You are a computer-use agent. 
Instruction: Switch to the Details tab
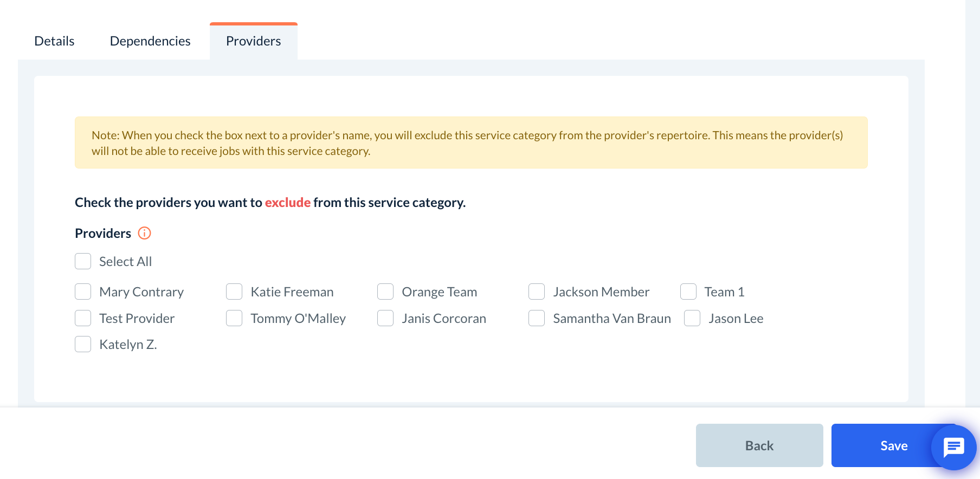click(54, 41)
